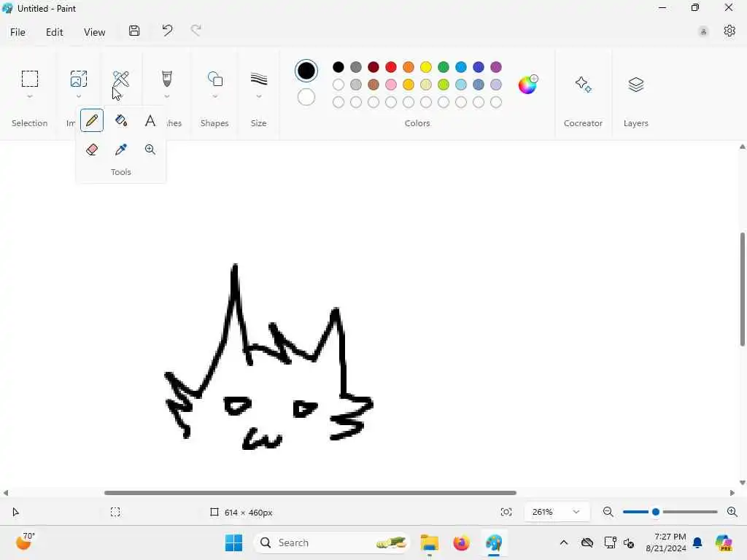The width and height of the screenshot is (747, 560).
Task: Click the rectangular Selection tool icon
Action: [29, 79]
